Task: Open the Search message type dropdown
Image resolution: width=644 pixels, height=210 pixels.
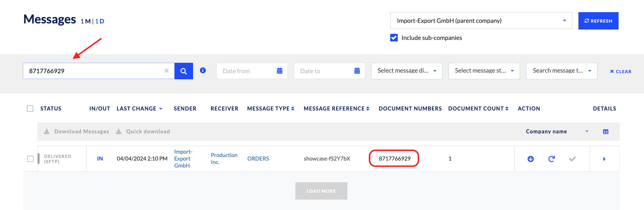Action: pyautogui.click(x=562, y=71)
